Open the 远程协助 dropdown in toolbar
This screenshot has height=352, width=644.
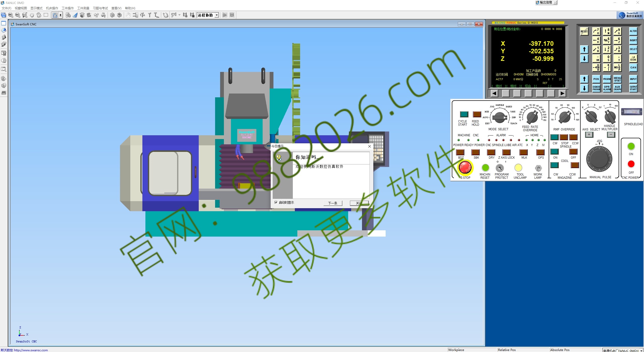point(217,15)
